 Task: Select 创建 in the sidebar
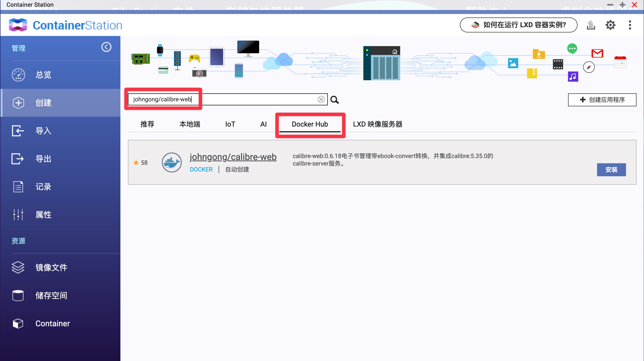[x=60, y=103]
